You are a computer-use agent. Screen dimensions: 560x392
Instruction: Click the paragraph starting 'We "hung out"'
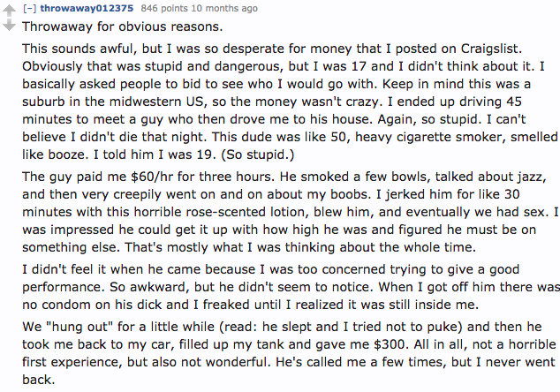[290, 353]
